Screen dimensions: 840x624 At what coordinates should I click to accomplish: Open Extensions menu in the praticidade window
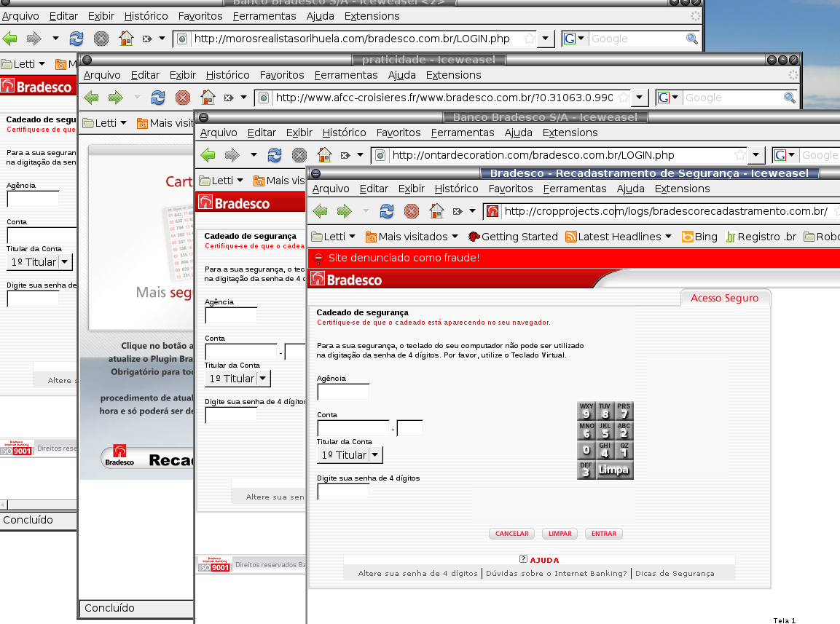tap(453, 75)
